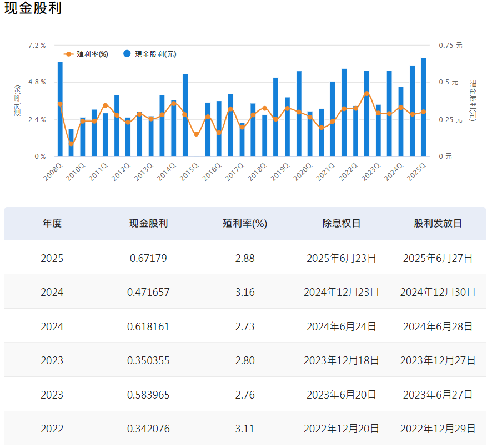Sort by the 现金股利 column header
Image resolution: width=492 pixels, height=448 pixels.
tap(148, 223)
